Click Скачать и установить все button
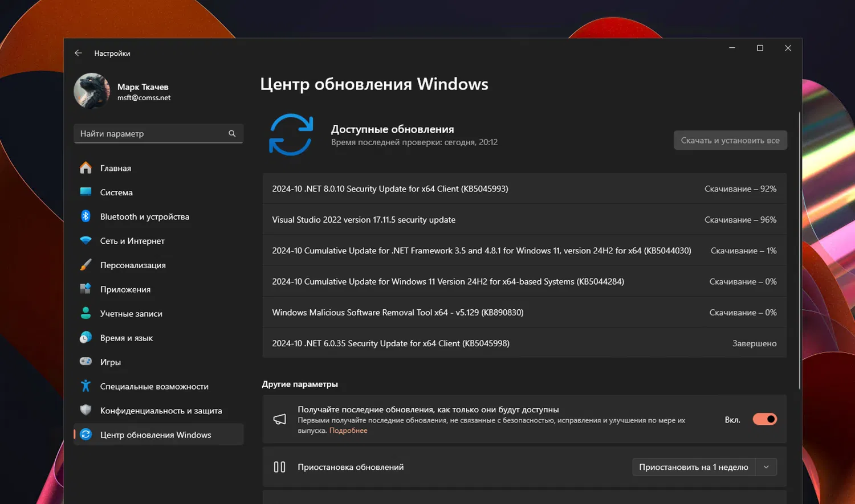Screen dimensions: 855x504 [730, 140]
